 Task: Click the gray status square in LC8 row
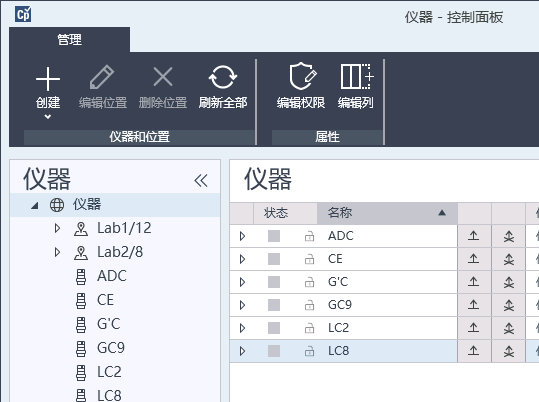point(274,351)
